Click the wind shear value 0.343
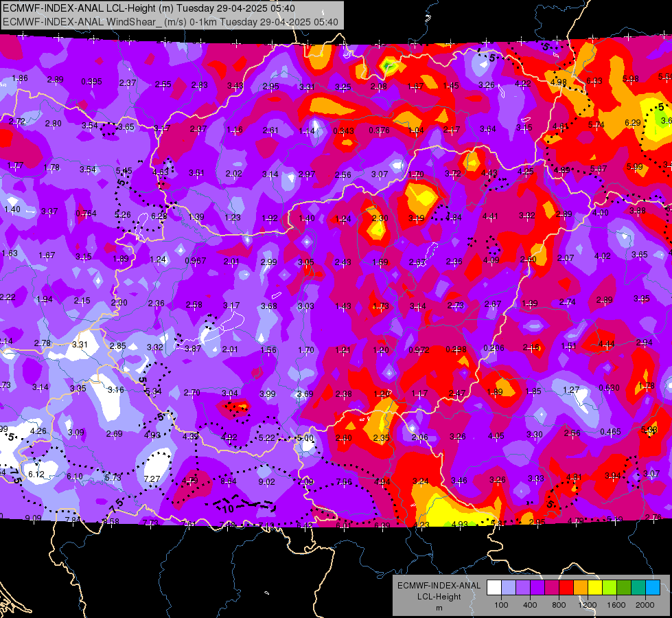The width and height of the screenshot is (672, 618). pyautogui.click(x=344, y=130)
